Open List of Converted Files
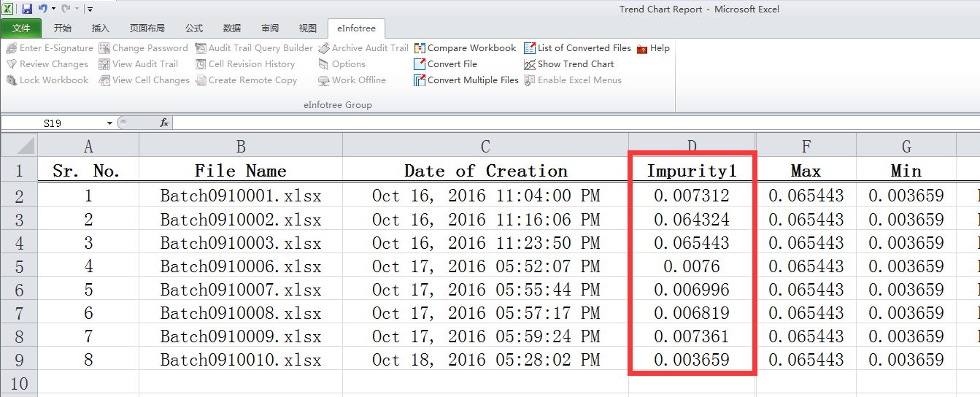The height and width of the screenshot is (397, 980). (530, 48)
